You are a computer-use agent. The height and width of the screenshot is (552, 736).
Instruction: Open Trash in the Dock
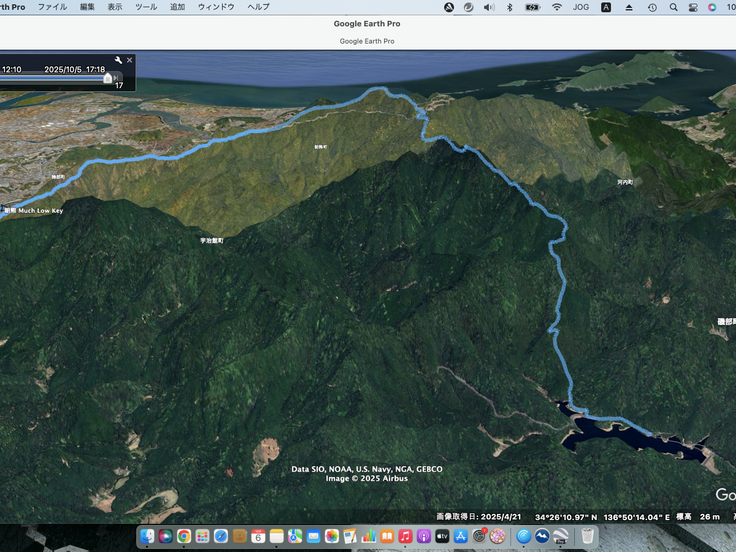click(x=588, y=537)
